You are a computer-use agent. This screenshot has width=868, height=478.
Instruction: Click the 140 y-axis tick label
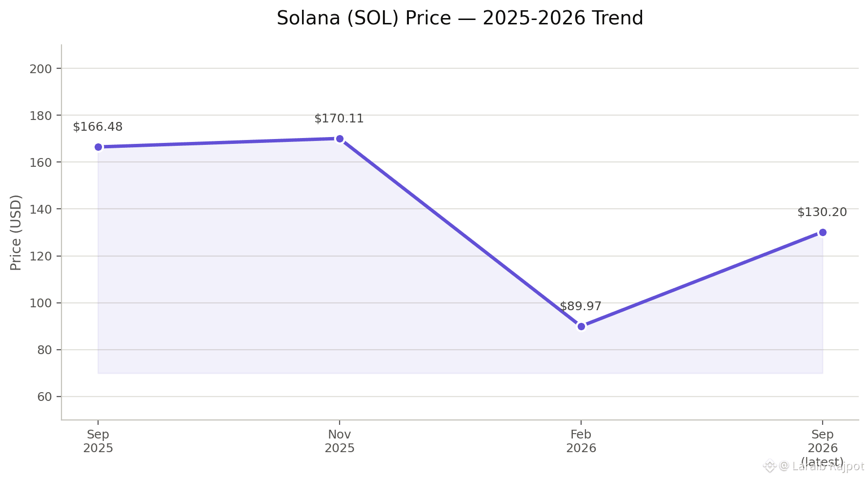tap(40, 209)
